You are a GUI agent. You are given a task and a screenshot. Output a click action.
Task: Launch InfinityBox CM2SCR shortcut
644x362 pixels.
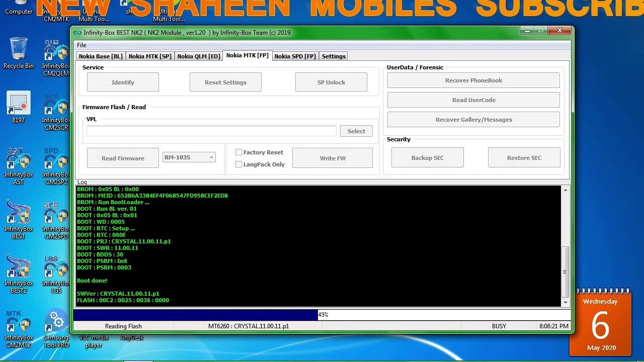[x=56, y=112]
